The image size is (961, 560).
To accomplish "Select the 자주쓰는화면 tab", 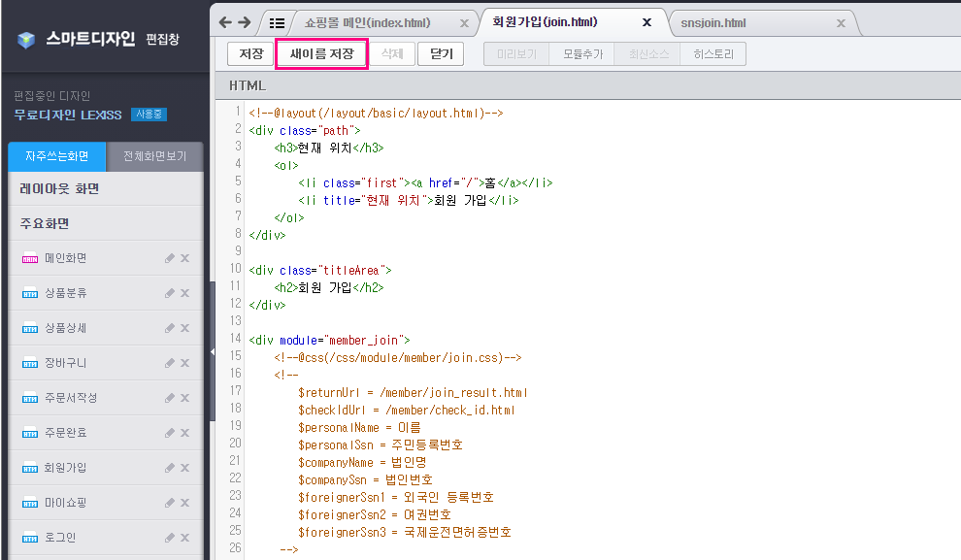I will [57, 156].
